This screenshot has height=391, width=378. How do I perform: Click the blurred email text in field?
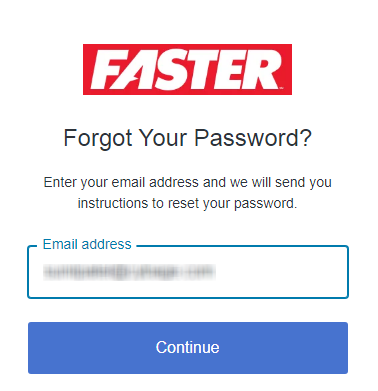pos(129,272)
